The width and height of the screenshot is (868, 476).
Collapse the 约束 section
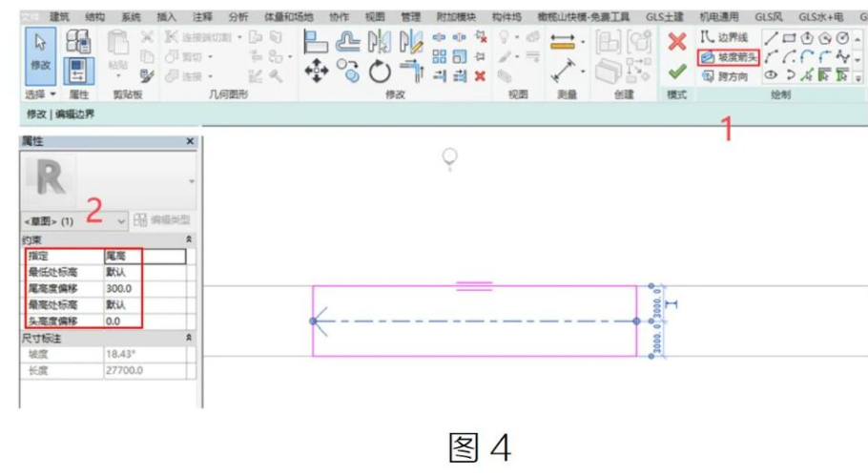coord(189,239)
